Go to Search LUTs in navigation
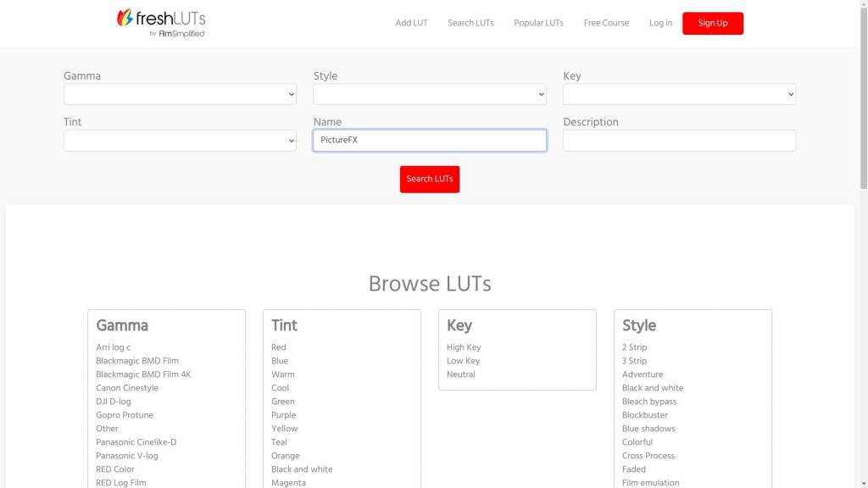This screenshot has width=868, height=488. click(x=470, y=23)
